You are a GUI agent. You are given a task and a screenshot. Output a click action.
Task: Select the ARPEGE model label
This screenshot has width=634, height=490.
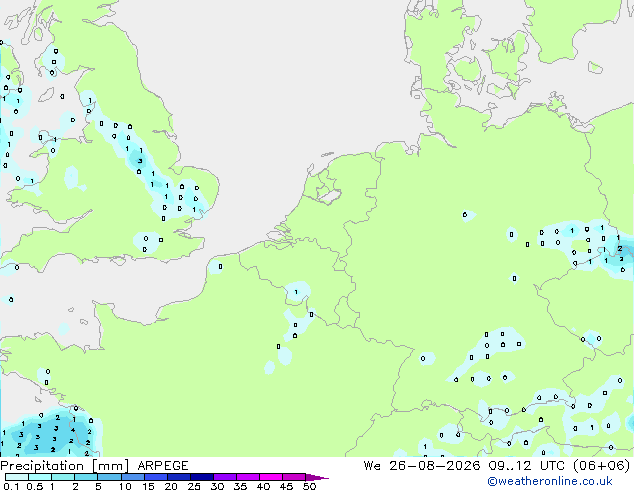pos(163,466)
